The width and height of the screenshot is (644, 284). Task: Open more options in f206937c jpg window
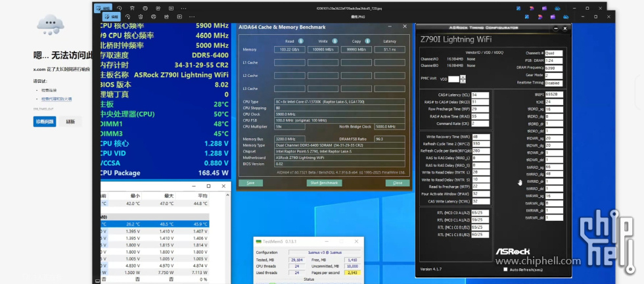pos(183,8)
